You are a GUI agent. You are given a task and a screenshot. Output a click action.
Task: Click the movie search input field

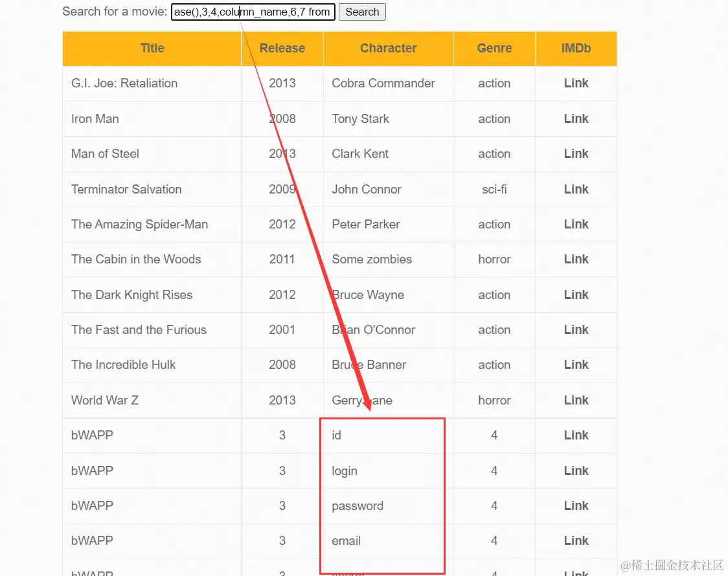253,12
